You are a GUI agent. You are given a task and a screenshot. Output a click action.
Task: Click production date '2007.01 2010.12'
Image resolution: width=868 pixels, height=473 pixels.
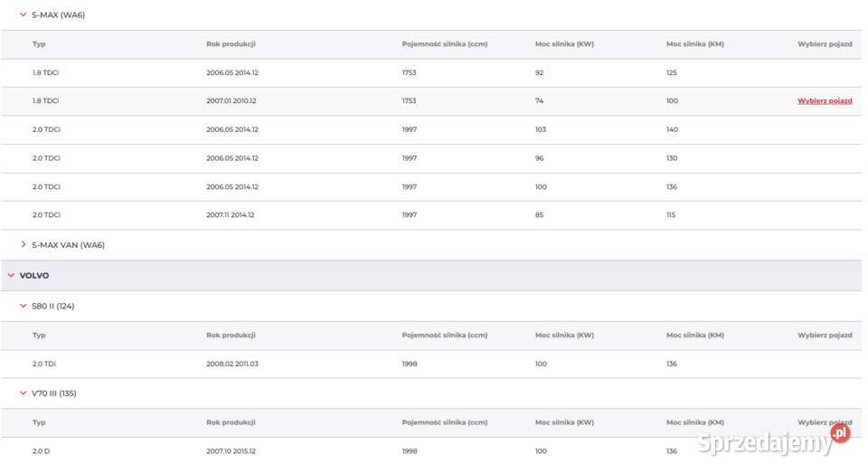231,100
